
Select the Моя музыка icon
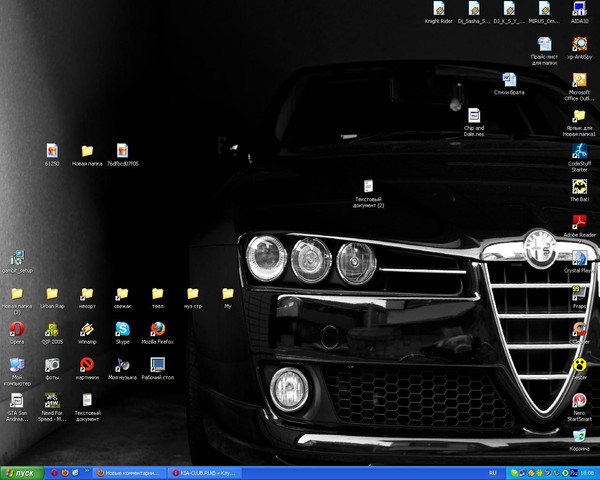[x=122, y=365]
